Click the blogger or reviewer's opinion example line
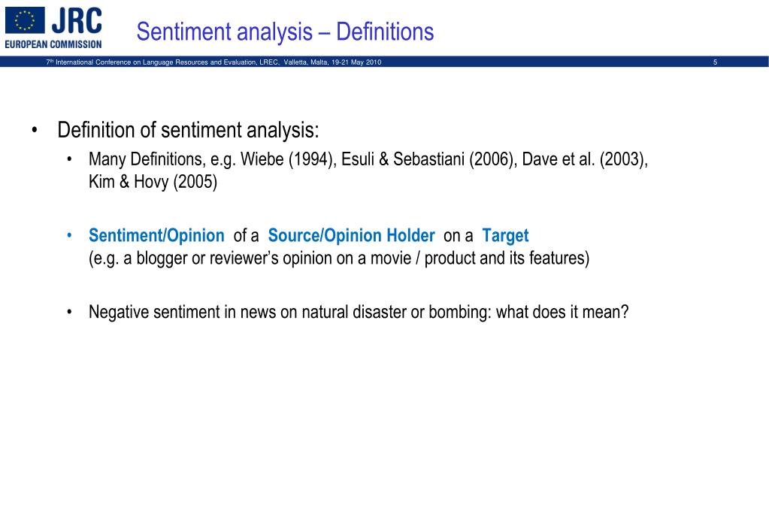This screenshot has height=532, width=769. coord(339,258)
